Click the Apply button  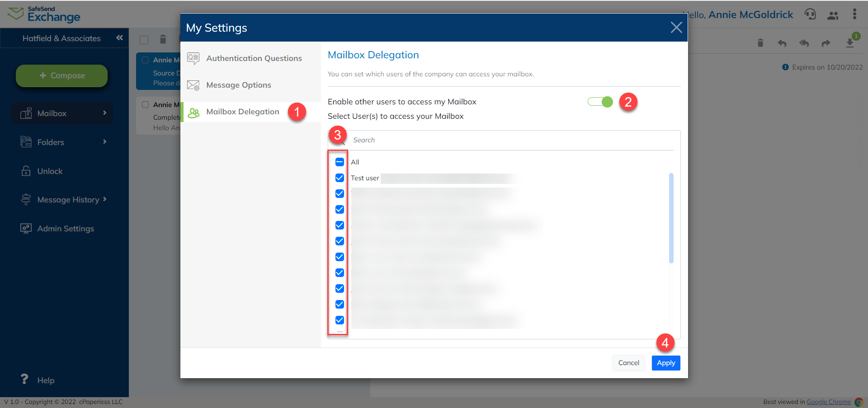(x=665, y=363)
